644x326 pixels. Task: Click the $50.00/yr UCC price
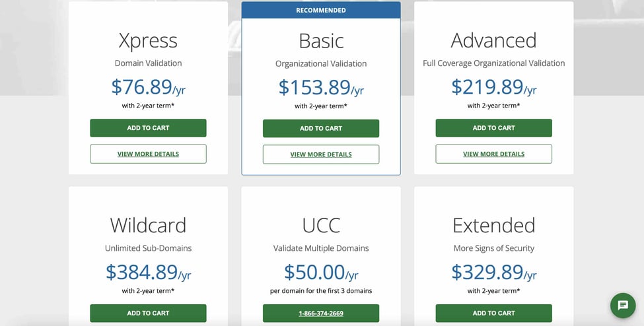pyautogui.click(x=321, y=272)
